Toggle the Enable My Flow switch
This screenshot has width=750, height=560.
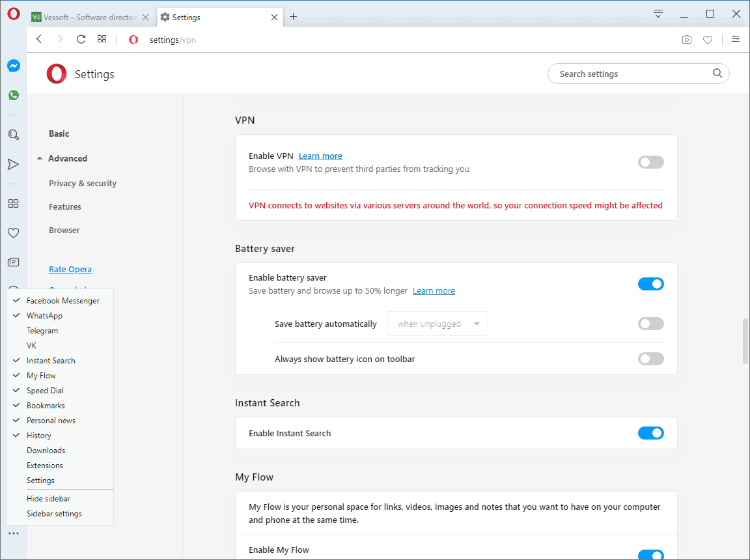point(650,555)
